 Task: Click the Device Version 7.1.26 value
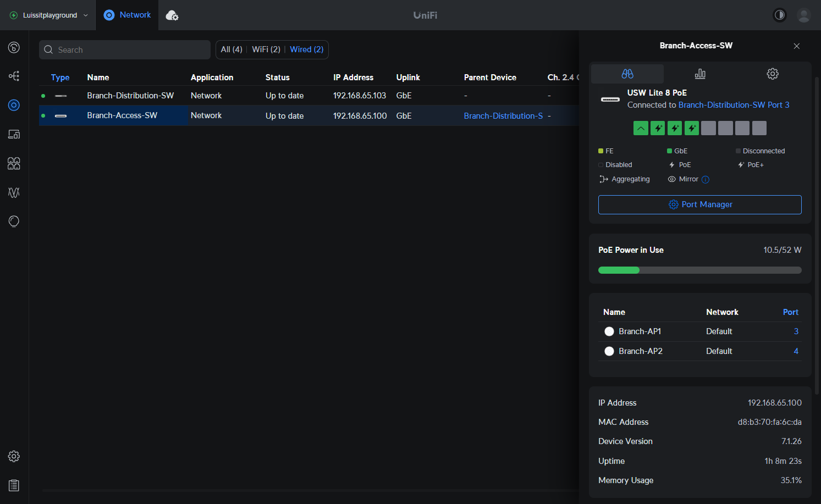click(x=791, y=441)
